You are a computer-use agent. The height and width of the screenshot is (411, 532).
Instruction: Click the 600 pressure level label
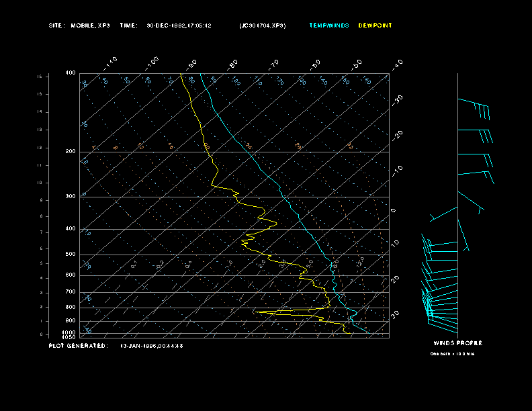click(x=71, y=275)
